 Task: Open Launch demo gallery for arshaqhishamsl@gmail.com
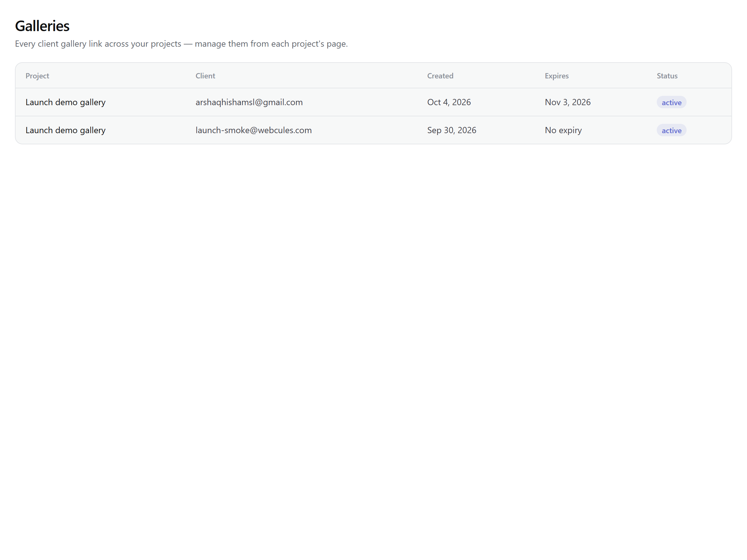[x=65, y=102]
